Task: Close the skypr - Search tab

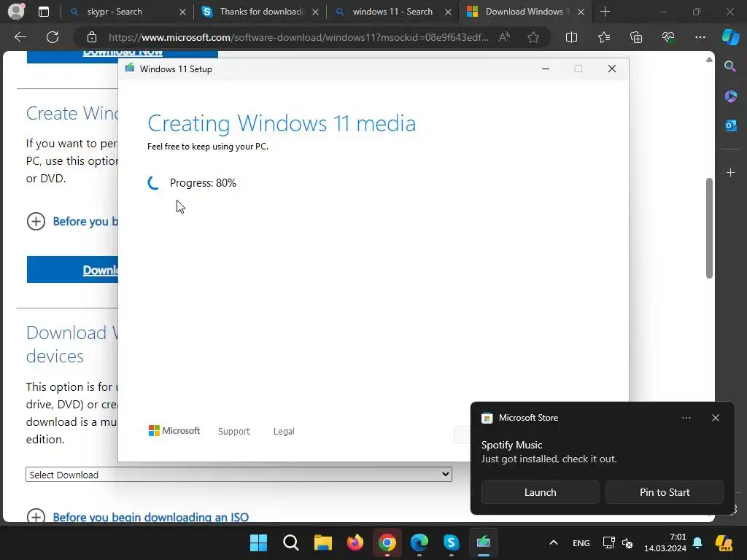Action: pos(182,12)
